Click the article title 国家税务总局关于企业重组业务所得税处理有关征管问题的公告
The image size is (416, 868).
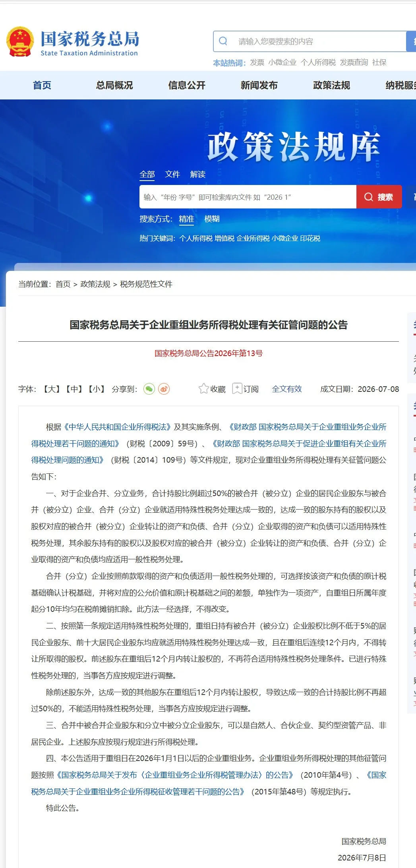209,325
